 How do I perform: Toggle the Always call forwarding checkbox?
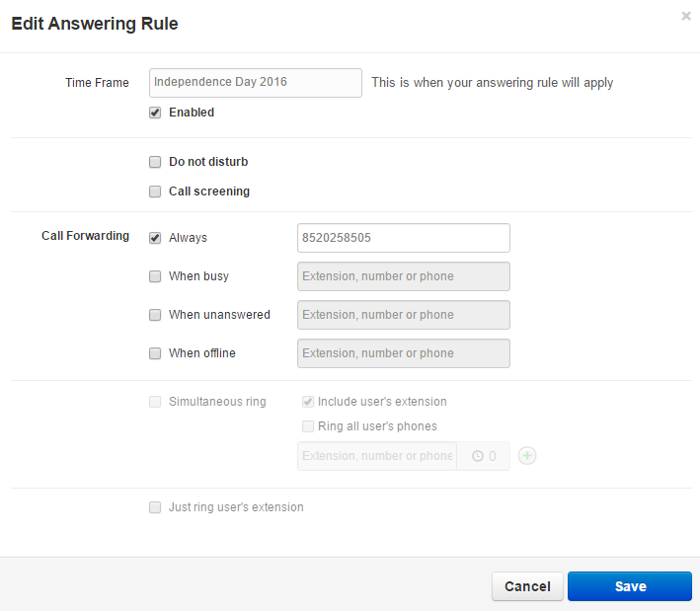155,238
